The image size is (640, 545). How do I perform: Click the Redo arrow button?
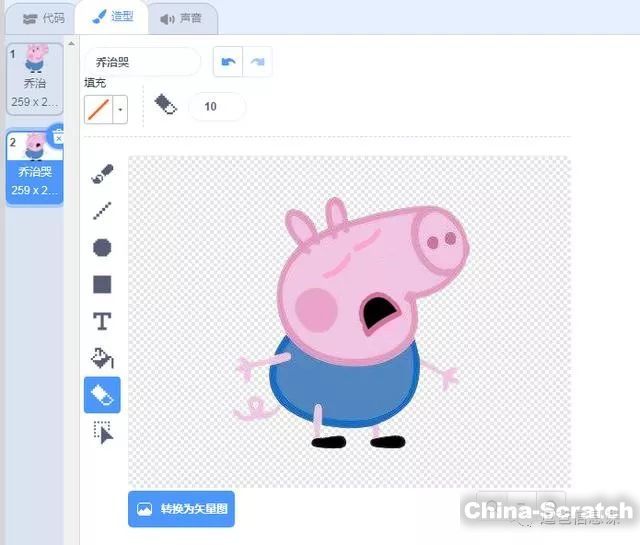point(257,62)
